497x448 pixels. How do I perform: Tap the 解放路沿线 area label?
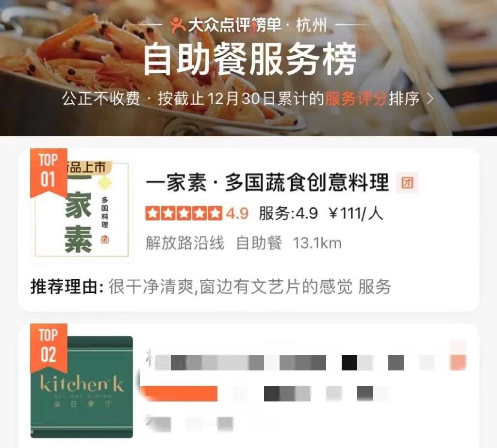click(185, 243)
